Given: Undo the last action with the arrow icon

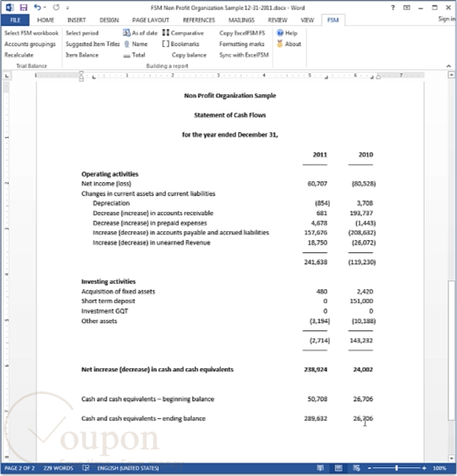Looking at the screenshot, I should tap(37, 7).
